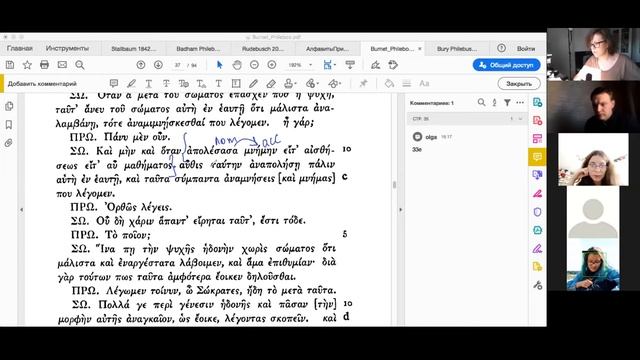Go to the next page arrow
This screenshot has width=640, height=360.
158,65
